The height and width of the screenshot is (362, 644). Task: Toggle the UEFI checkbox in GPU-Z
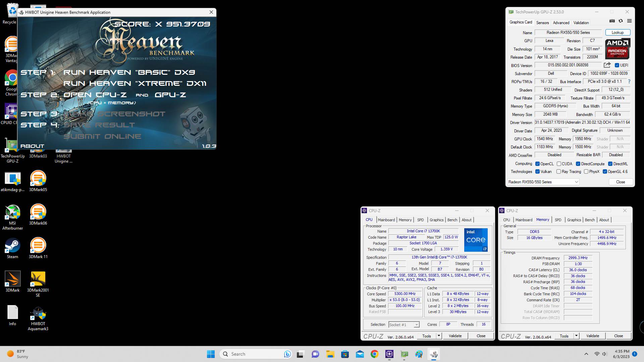(x=617, y=65)
